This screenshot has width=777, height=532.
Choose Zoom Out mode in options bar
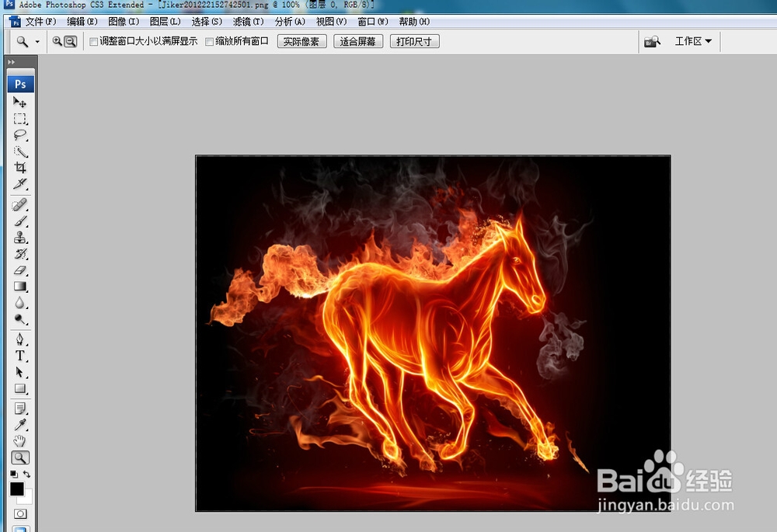(71, 42)
